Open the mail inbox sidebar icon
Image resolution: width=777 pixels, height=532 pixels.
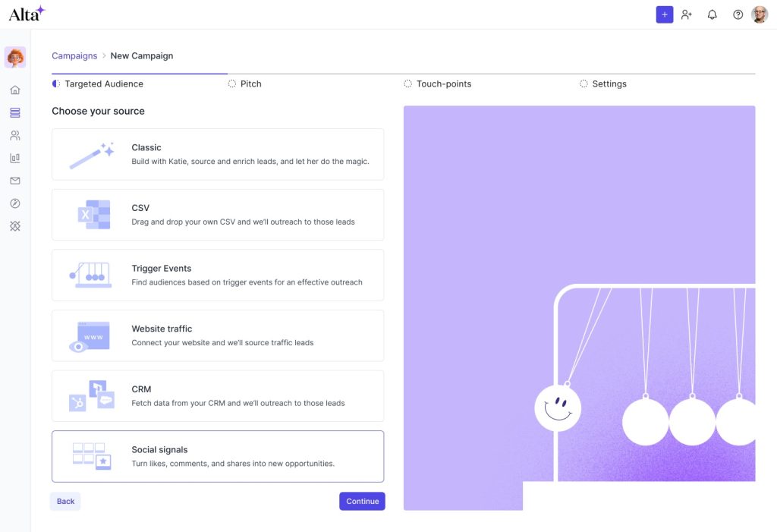[15, 181]
